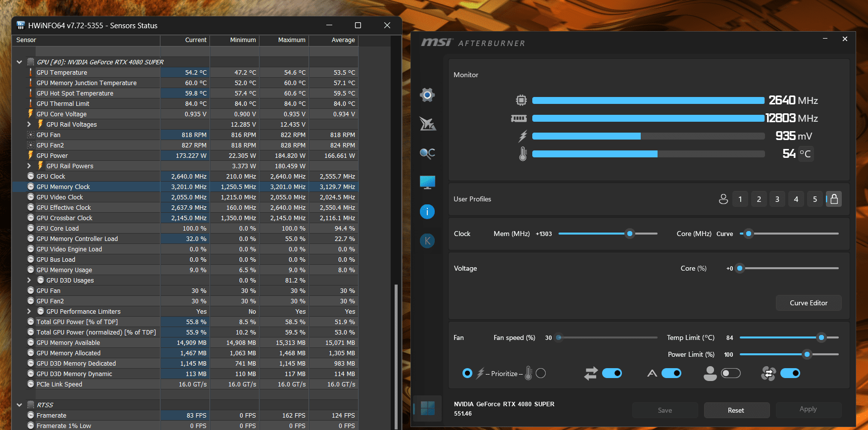The image size is (868, 430).
Task: Click the link sync arrows icon
Action: point(591,373)
